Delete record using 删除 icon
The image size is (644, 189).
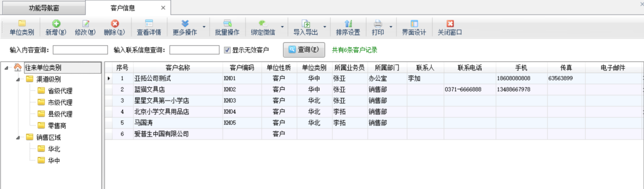(x=115, y=23)
